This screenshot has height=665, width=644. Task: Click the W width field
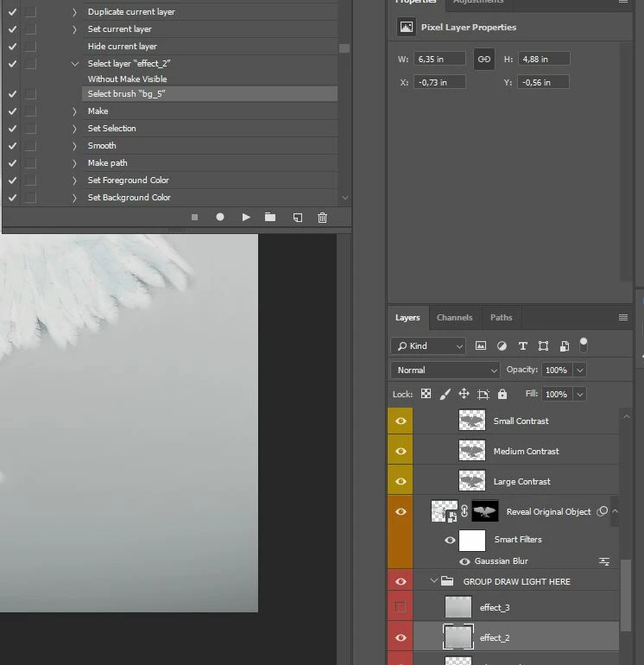439,59
